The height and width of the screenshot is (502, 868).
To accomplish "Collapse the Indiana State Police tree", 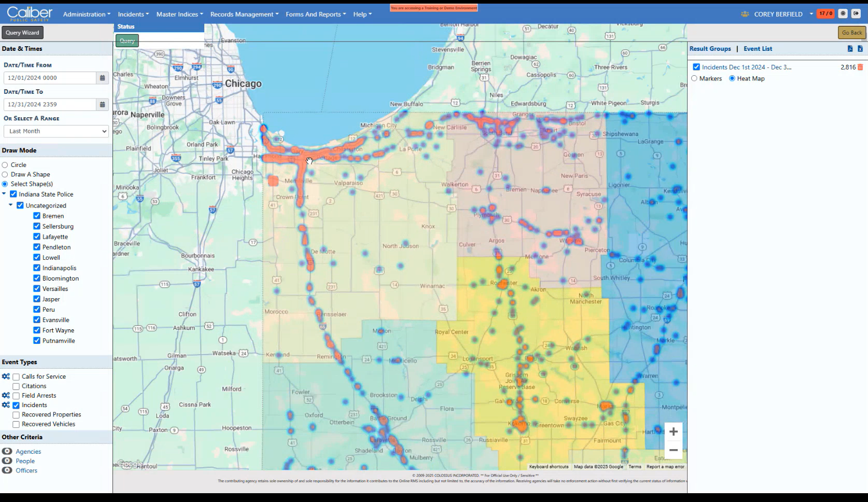I will [x=4, y=194].
